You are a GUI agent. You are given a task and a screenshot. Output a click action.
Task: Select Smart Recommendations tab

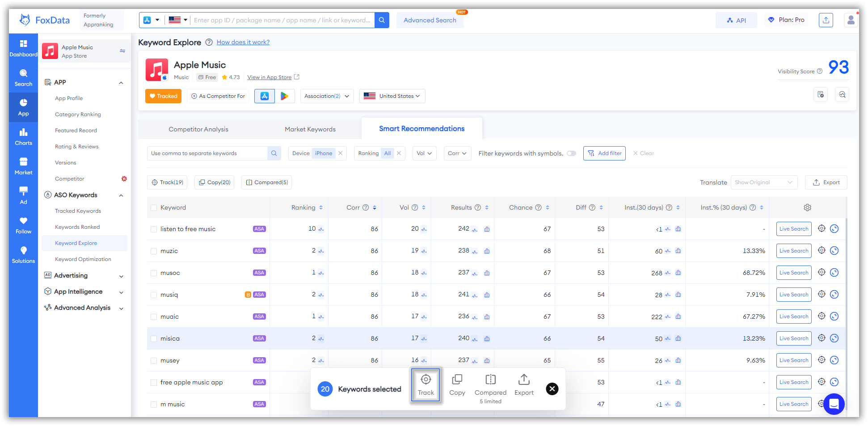(421, 129)
